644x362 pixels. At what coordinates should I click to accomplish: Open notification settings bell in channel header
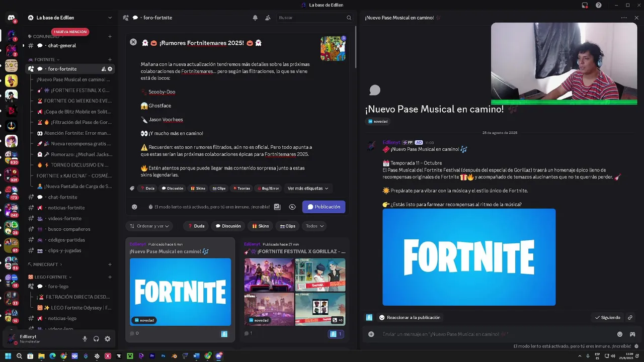[255, 18]
